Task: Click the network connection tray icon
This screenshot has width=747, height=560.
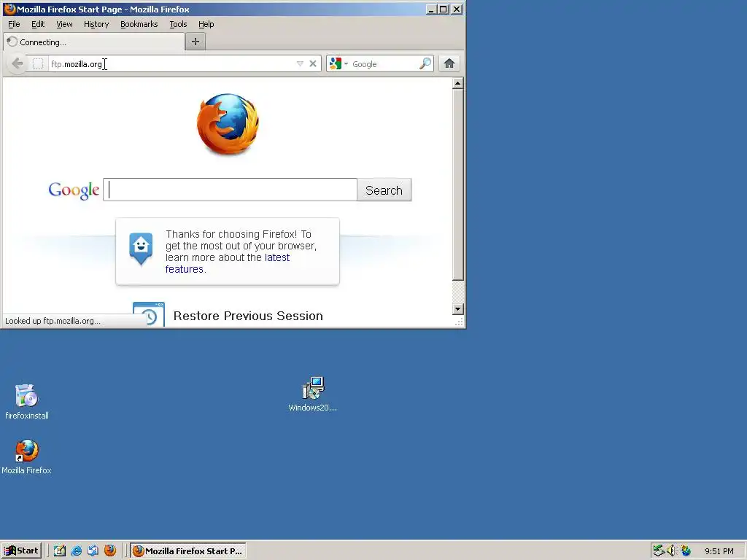Action: tap(659, 551)
